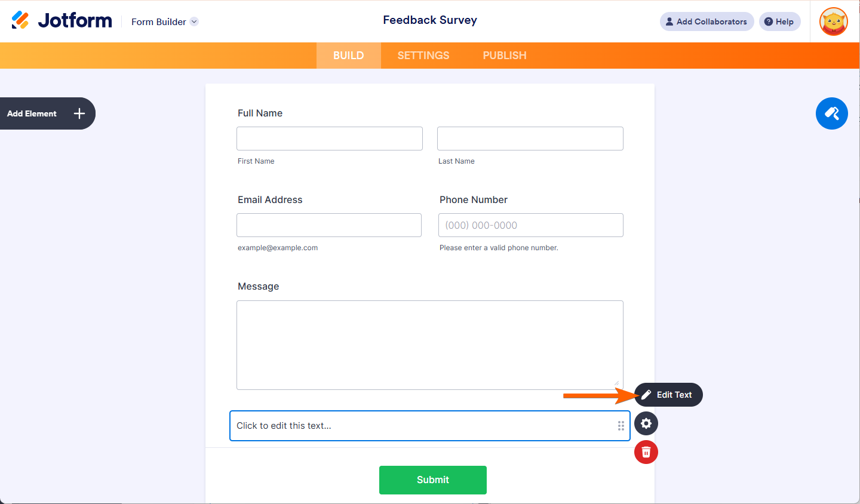The height and width of the screenshot is (504, 860).
Task: Delete the text element with trash icon
Action: [646, 452]
